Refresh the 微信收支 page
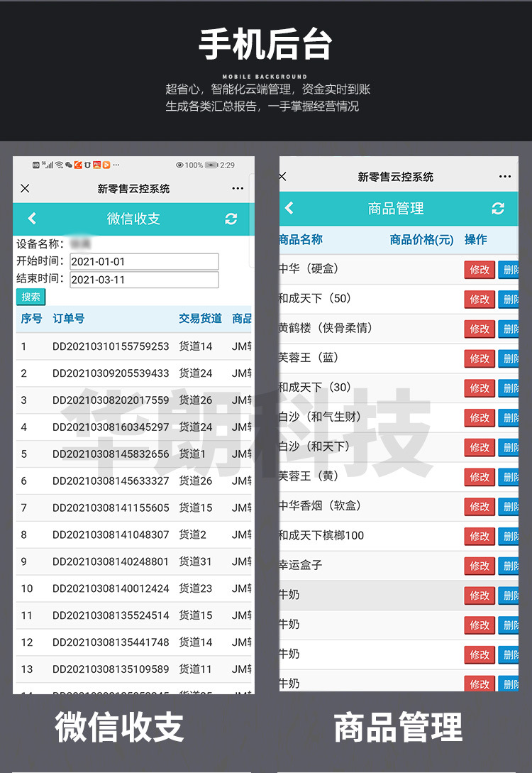Image resolution: width=532 pixels, height=773 pixels. [x=231, y=219]
